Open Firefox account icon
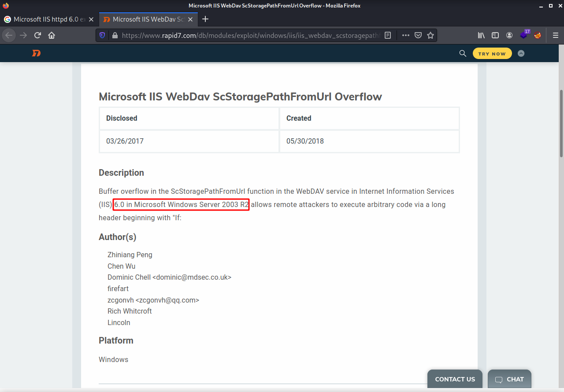This screenshot has height=392, width=564. tap(509, 35)
